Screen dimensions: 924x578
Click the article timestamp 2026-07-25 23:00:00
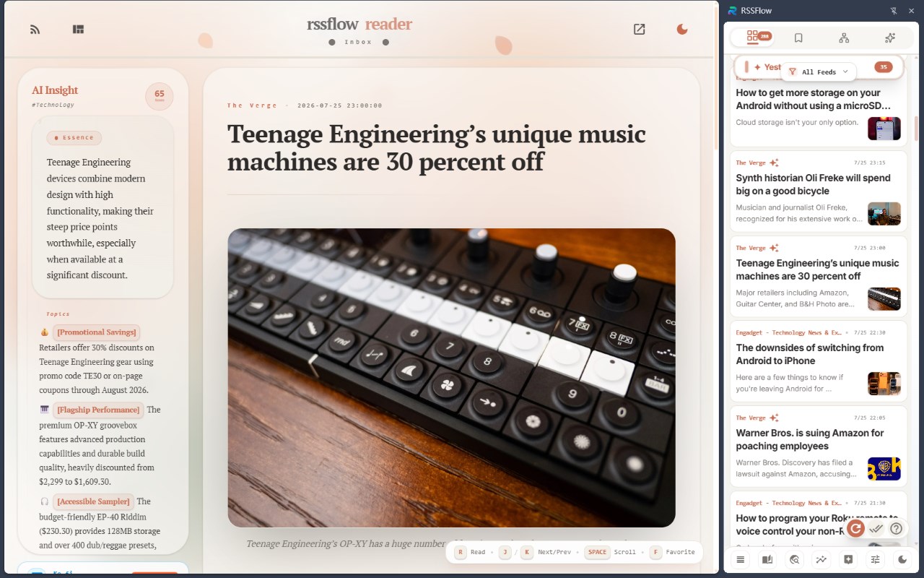click(339, 105)
